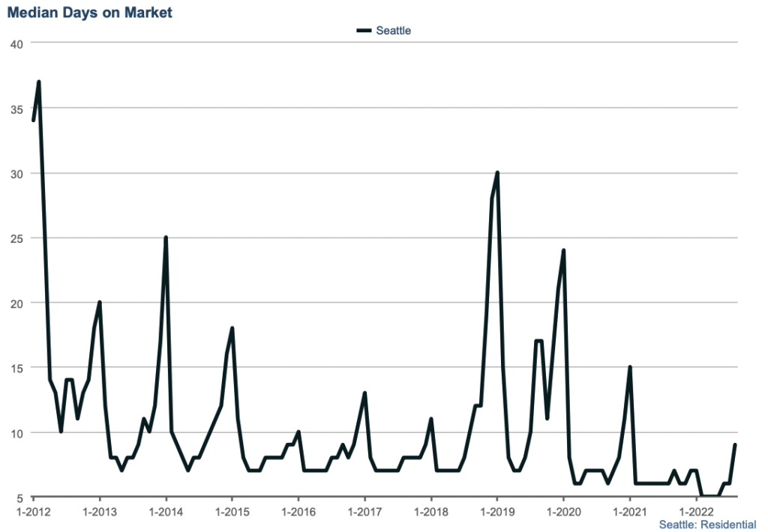The height and width of the screenshot is (532, 768).
Task: Click the Median Days on Market title
Action: 89,13
